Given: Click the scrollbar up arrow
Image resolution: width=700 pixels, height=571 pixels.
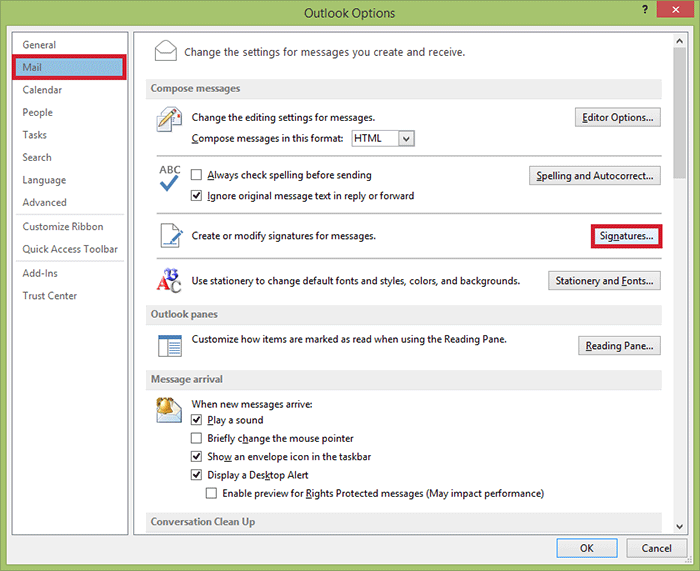Looking at the screenshot, I should coord(679,41).
